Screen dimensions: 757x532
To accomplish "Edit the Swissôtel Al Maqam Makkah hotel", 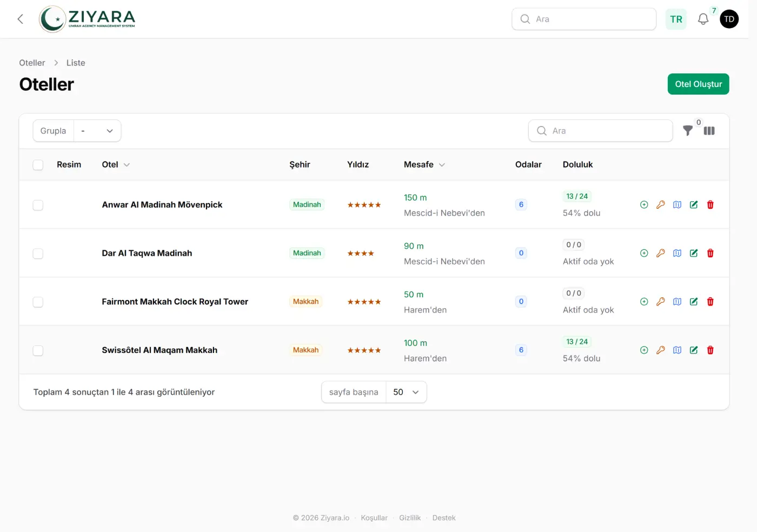I will 694,350.
